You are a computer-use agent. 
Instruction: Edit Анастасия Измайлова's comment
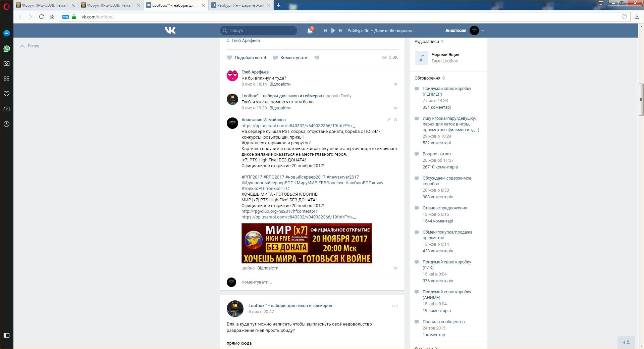click(389, 119)
